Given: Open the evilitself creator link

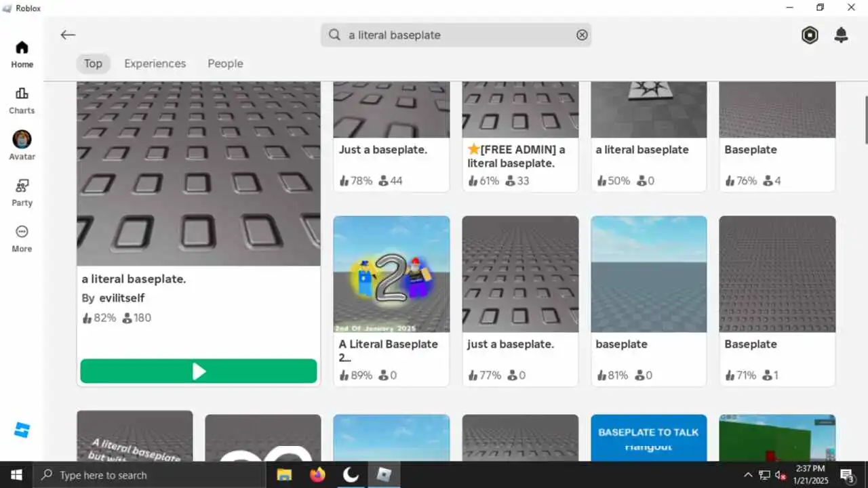Looking at the screenshot, I should (121, 298).
